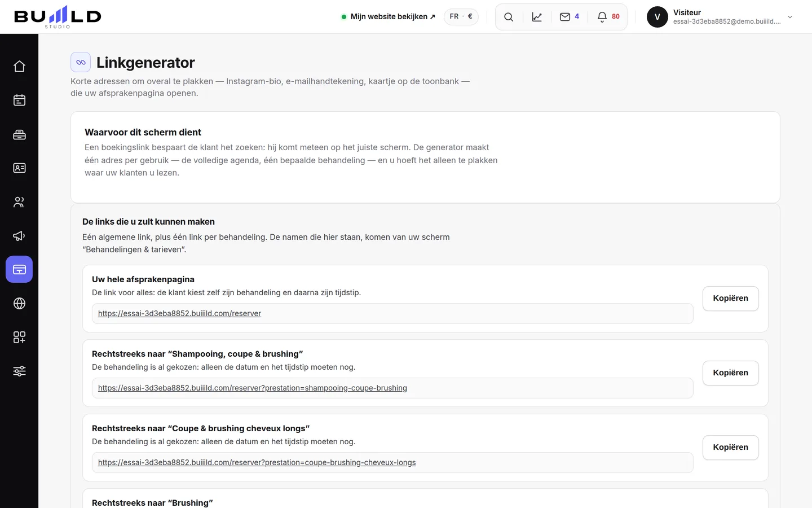Open the people icon in the sidebar
Image resolution: width=812 pixels, height=508 pixels.
click(x=19, y=202)
